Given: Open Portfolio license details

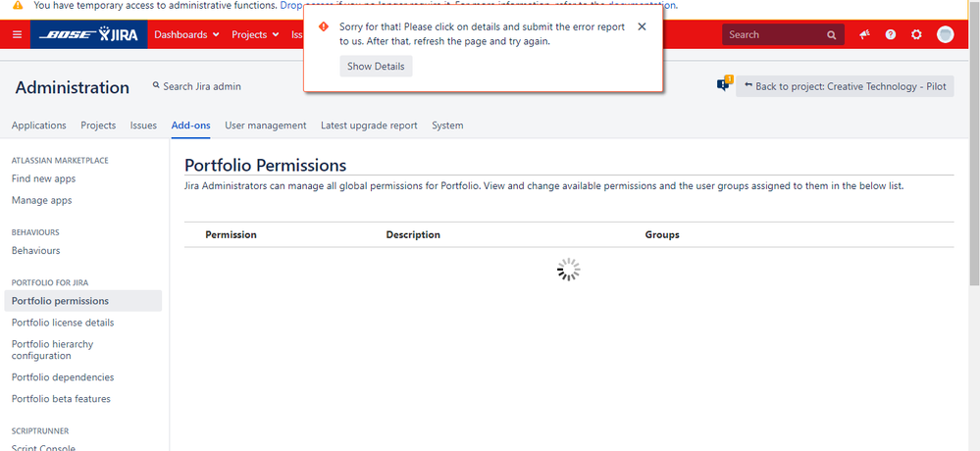Looking at the screenshot, I should click(63, 323).
